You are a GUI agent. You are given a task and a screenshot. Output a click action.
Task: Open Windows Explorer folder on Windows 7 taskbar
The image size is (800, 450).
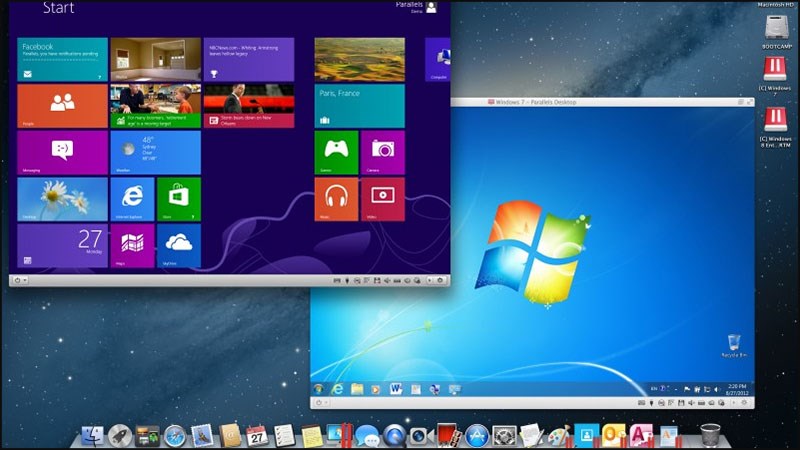coord(357,389)
